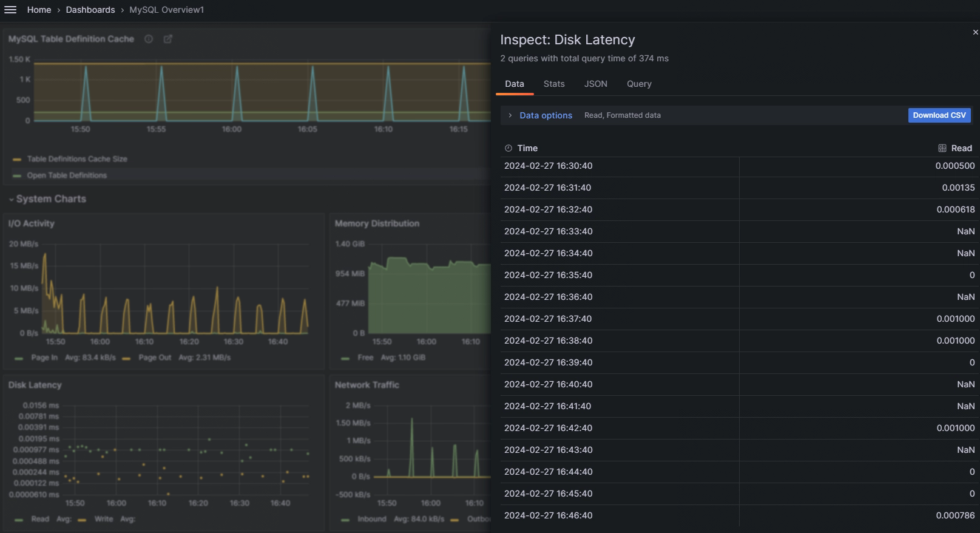Toggle the Table Definitions Cache Size legend swatch

tap(17, 160)
